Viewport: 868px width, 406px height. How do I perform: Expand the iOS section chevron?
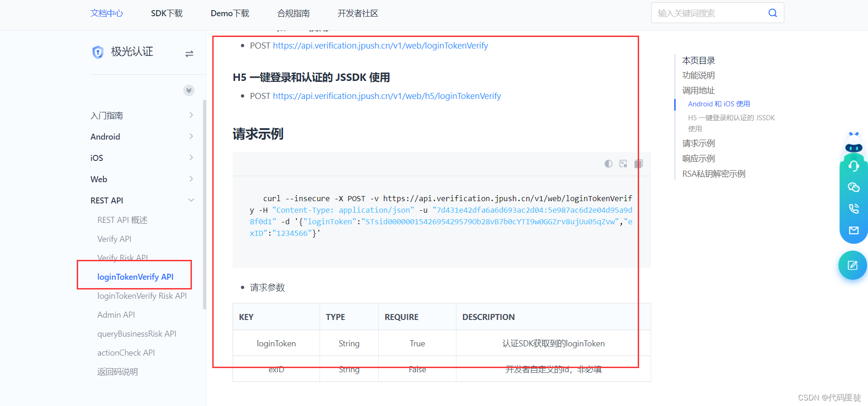[x=191, y=158]
